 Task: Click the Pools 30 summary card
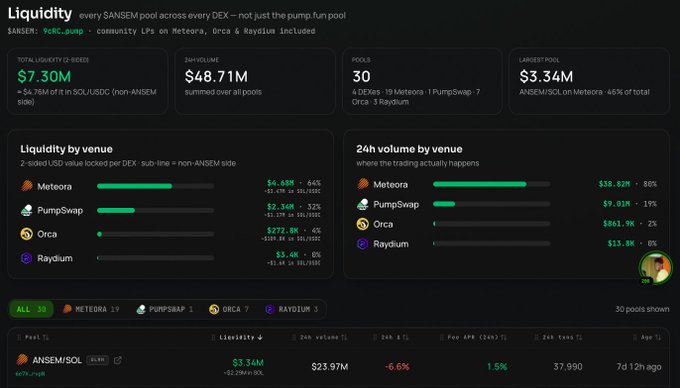click(x=422, y=81)
